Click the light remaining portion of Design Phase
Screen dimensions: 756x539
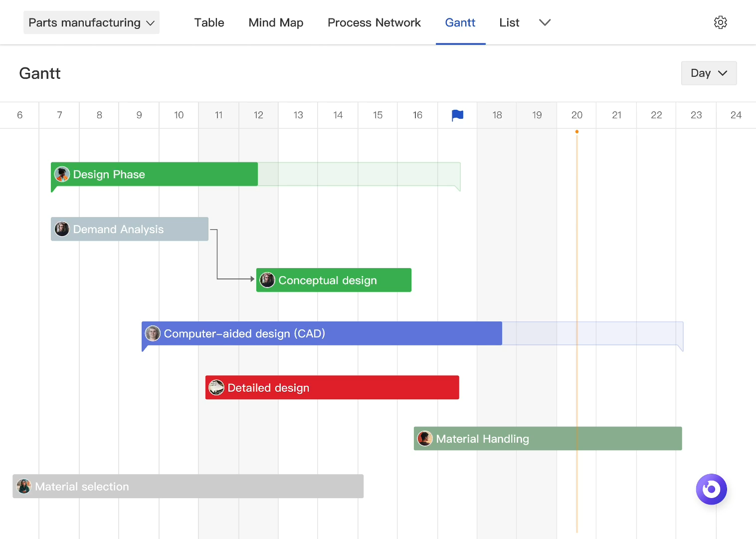coord(359,174)
